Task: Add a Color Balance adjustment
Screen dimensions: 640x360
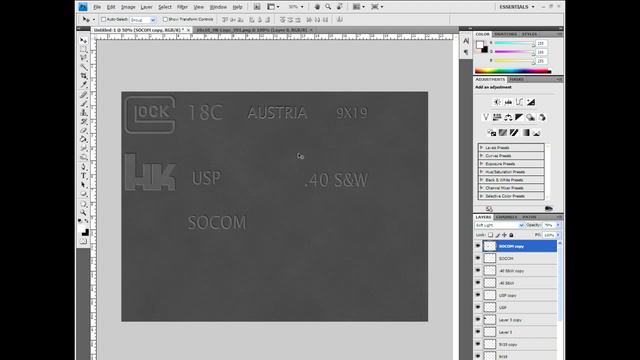Action: (x=508, y=118)
